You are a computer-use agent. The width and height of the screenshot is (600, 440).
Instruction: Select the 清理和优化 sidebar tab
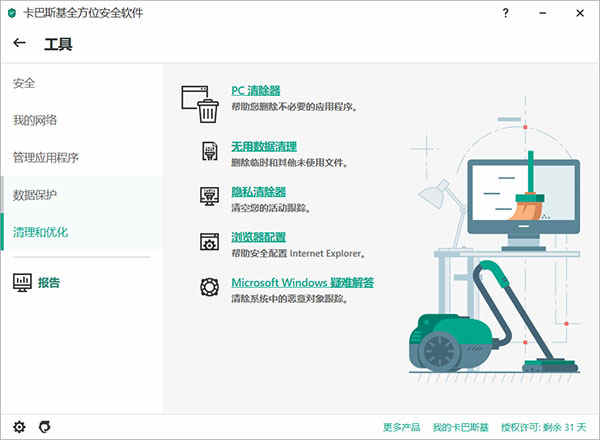(x=82, y=232)
